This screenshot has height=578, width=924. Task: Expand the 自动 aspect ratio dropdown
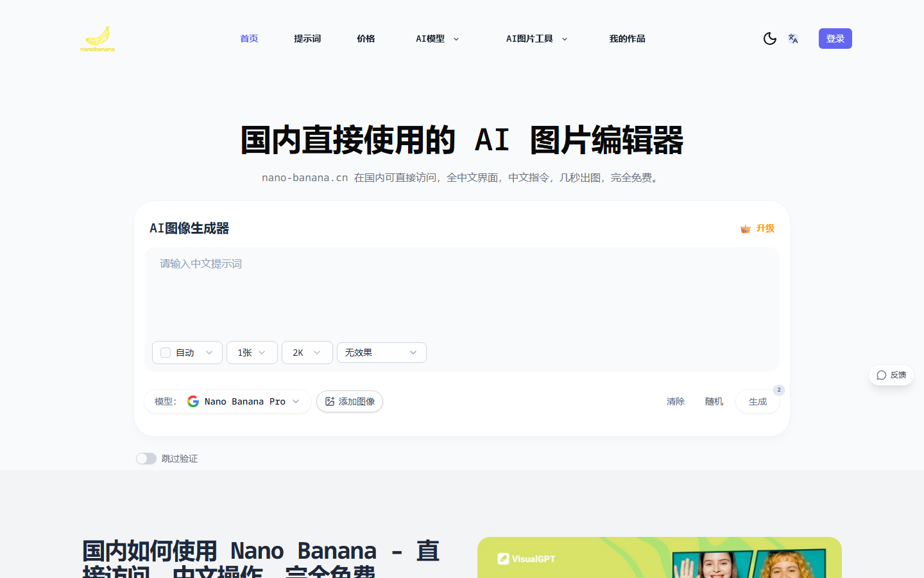coord(187,353)
